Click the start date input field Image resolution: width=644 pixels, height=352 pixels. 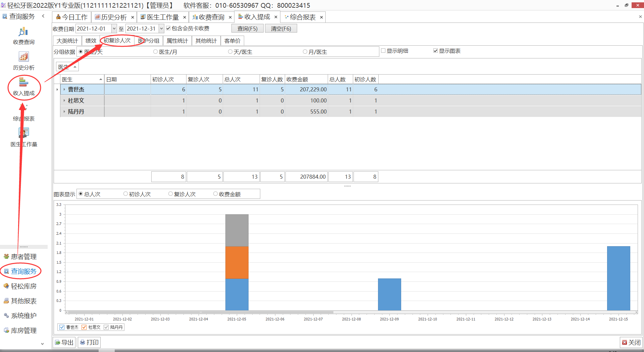click(x=94, y=29)
